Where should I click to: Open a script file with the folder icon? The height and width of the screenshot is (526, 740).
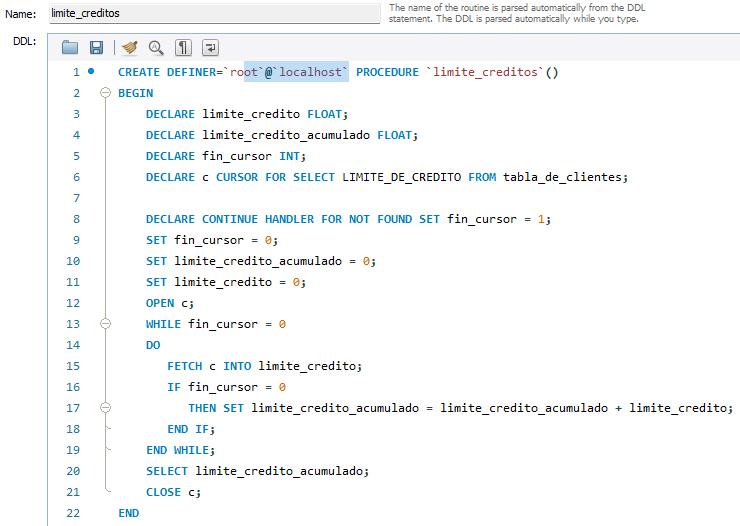70,47
